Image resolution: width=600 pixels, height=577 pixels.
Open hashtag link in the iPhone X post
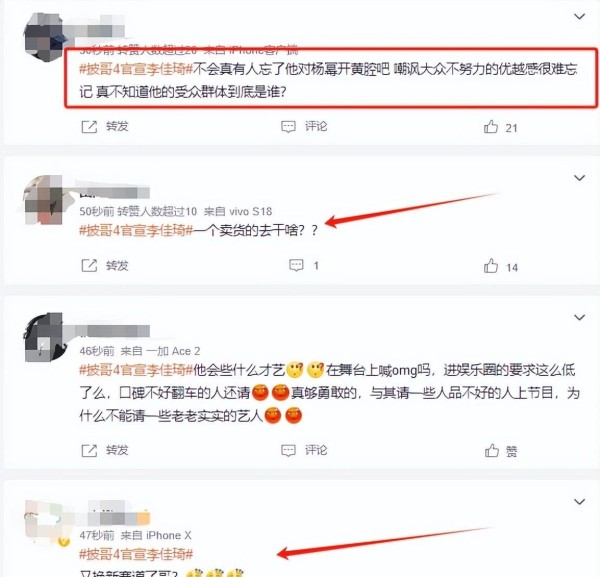pos(136,554)
